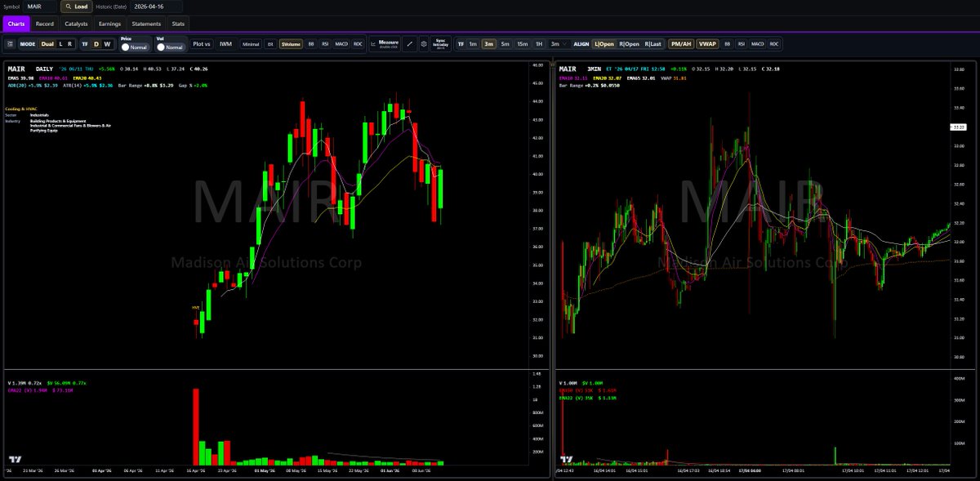The height and width of the screenshot is (481, 980).
Task: Click the IWM comparison symbol field
Action: (226, 44)
